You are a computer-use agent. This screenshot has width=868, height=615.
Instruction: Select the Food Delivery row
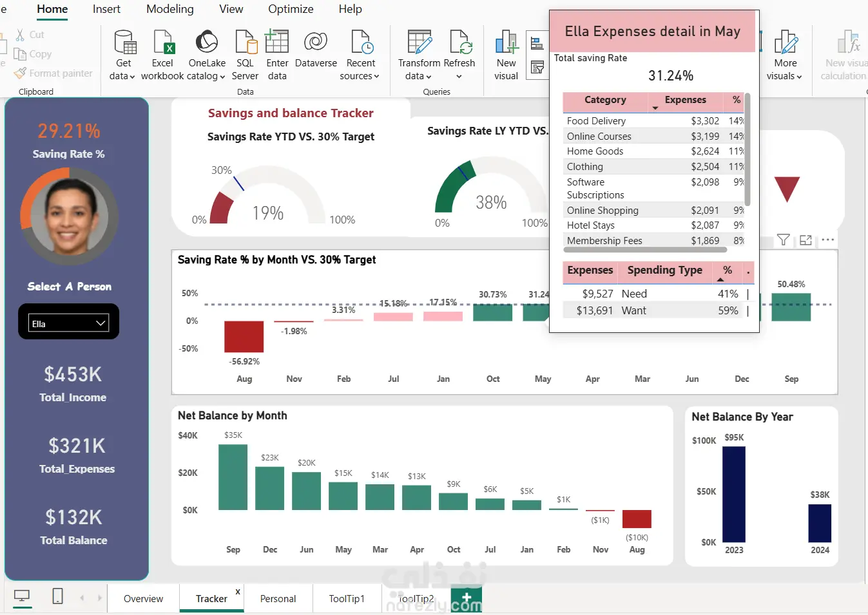(x=653, y=121)
